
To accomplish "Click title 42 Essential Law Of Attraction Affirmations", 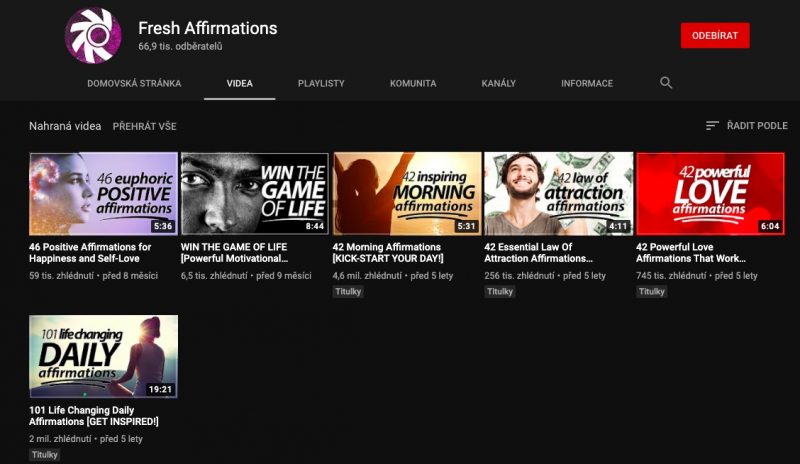I will 538,253.
